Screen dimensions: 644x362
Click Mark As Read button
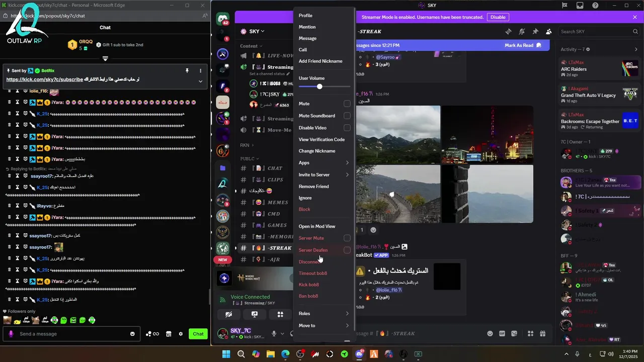point(523,45)
